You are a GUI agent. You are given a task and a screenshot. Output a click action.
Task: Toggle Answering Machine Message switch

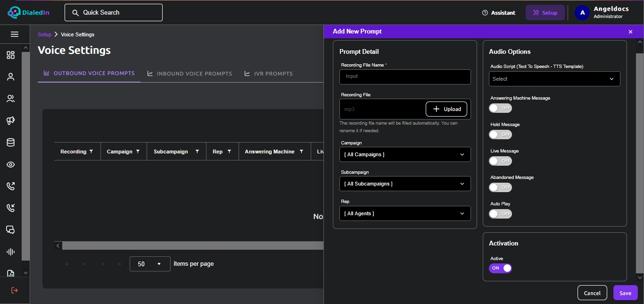coord(500,108)
